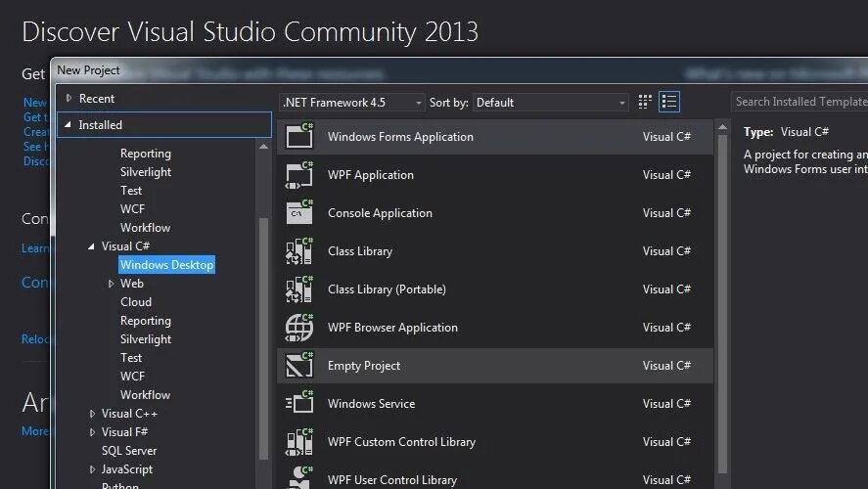Choose the Class Library text label
The width and height of the screenshot is (868, 489).
click(x=360, y=251)
